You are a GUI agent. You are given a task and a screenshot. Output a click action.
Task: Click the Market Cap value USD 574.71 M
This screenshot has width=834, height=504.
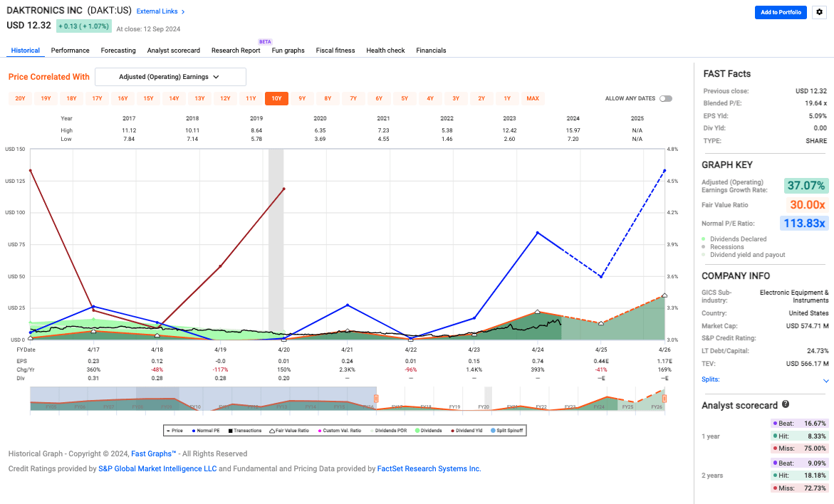click(808, 326)
